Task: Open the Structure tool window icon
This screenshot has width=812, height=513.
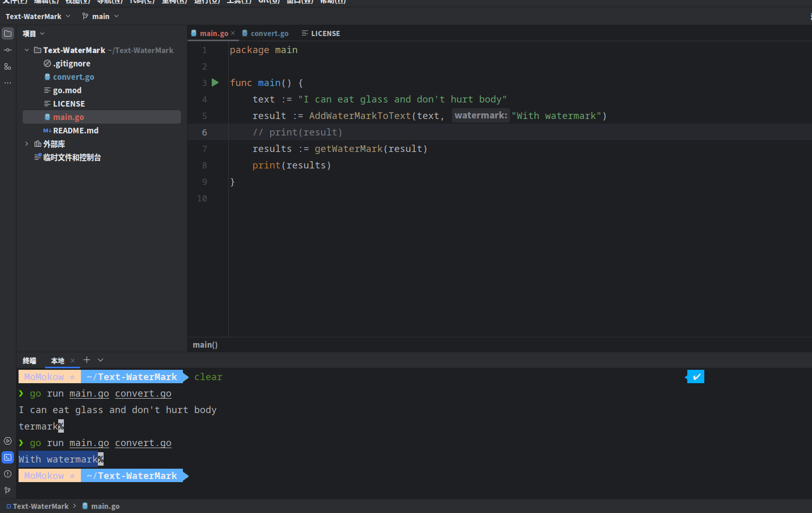Action: (8, 66)
